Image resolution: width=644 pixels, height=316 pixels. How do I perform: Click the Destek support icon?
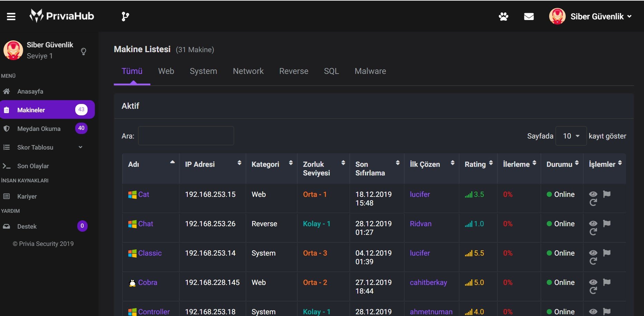(x=6, y=226)
